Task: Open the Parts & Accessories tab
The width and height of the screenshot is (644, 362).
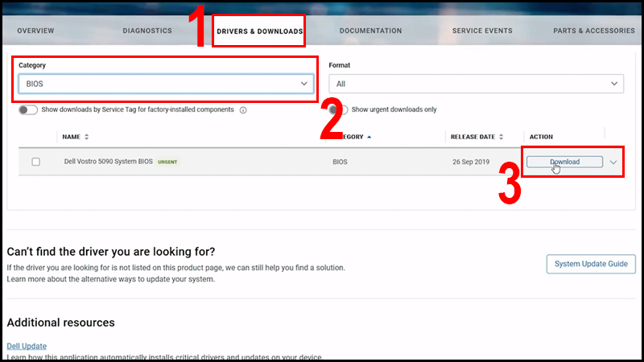Action: click(x=594, y=31)
